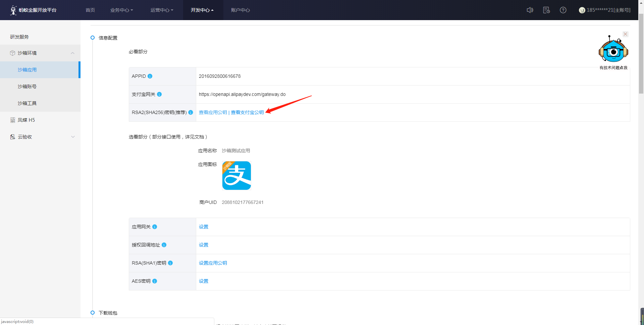Screen dimensions: 644x325
Task: Click the APPID info icon
Action: [150, 76]
